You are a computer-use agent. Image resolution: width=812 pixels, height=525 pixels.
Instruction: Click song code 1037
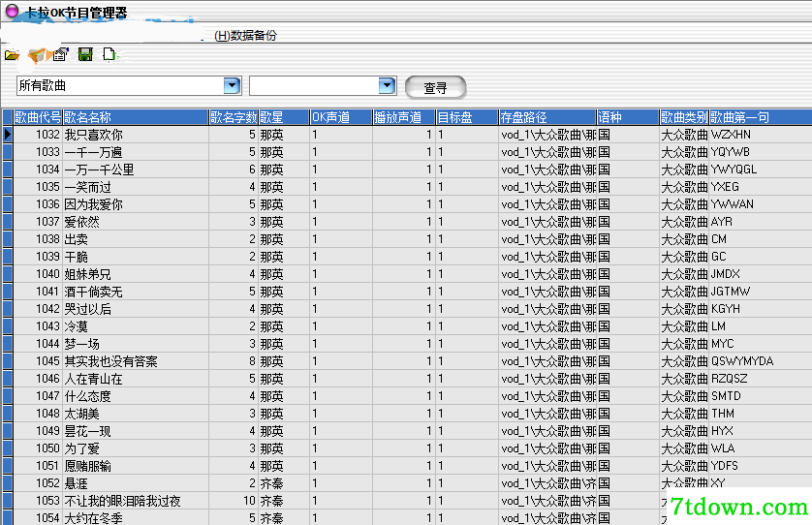tap(47, 222)
